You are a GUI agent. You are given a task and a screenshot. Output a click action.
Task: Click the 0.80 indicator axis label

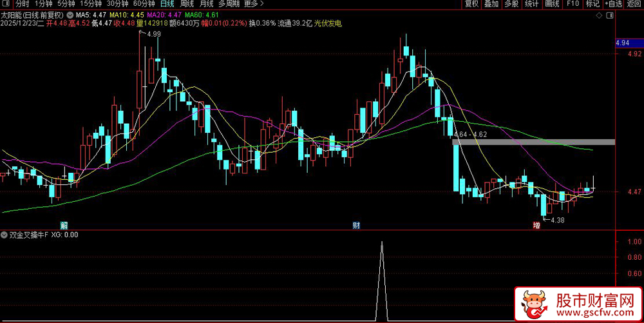tap(636, 258)
